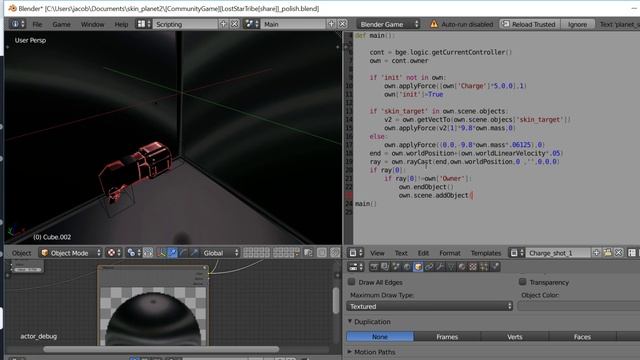The height and width of the screenshot is (360, 640).
Task: Add a new scene next to Main
Action: coord(331,24)
